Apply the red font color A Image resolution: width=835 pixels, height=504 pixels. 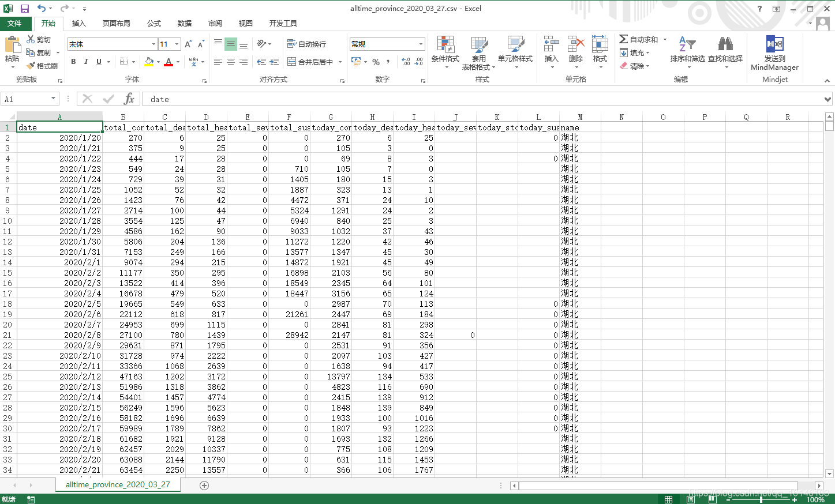click(x=169, y=62)
